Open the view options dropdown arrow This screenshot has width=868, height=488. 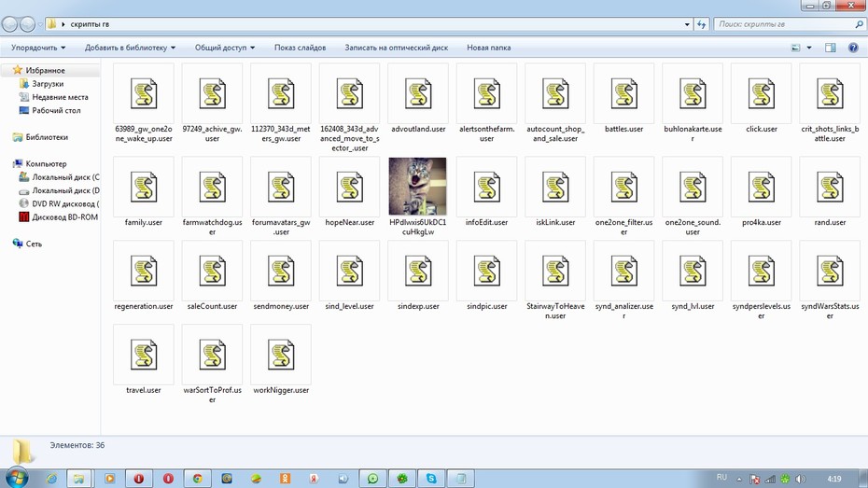(x=809, y=48)
